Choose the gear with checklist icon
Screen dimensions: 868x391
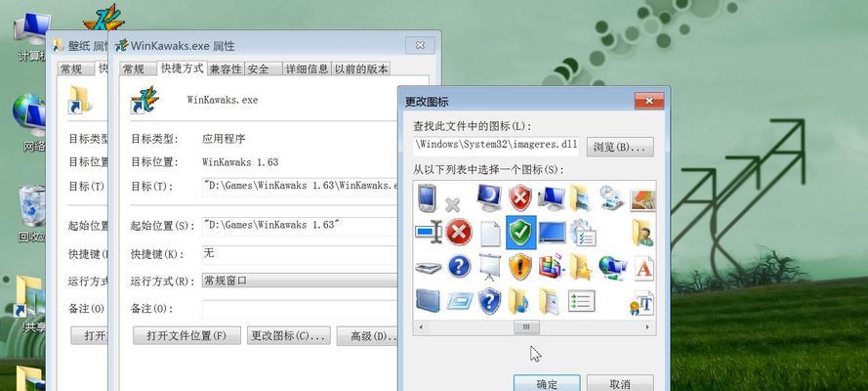click(x=582, y=233)
